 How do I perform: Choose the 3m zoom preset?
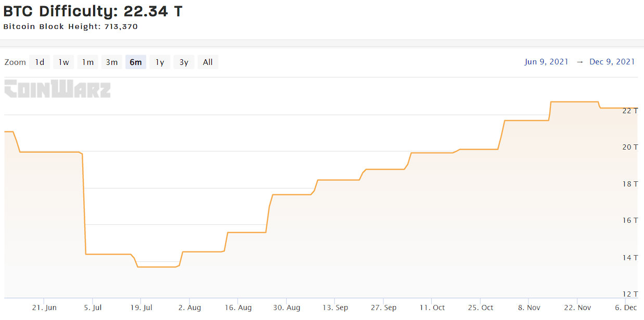pos(111,62)
